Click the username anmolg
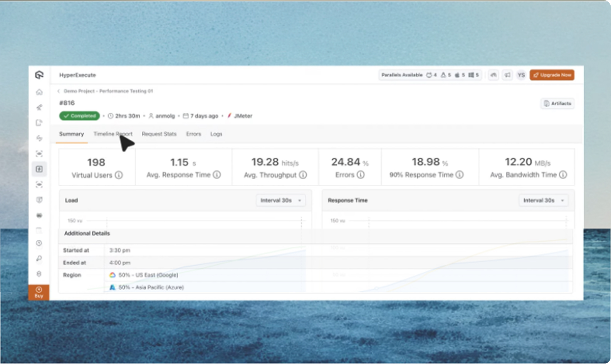This screenshot has height=364, width=611. (165, 116)
